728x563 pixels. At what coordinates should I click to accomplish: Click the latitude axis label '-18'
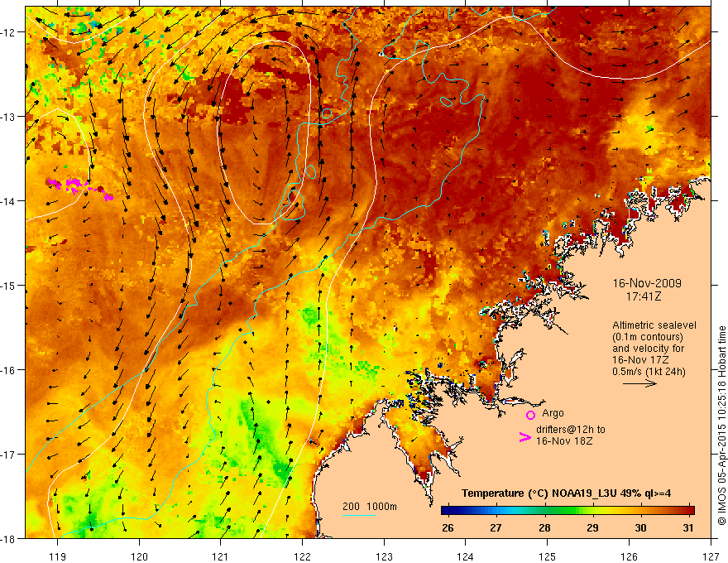pyautogui.click(x=8, y=538)
